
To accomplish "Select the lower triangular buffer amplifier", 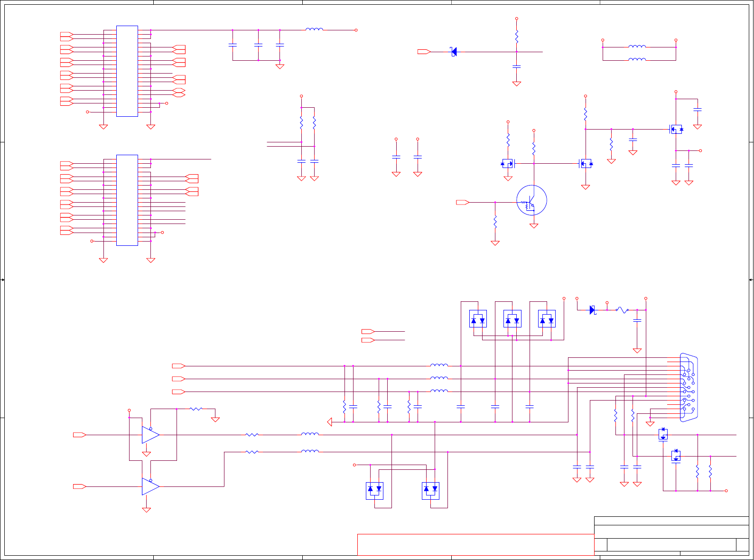I will coord(150,486).
